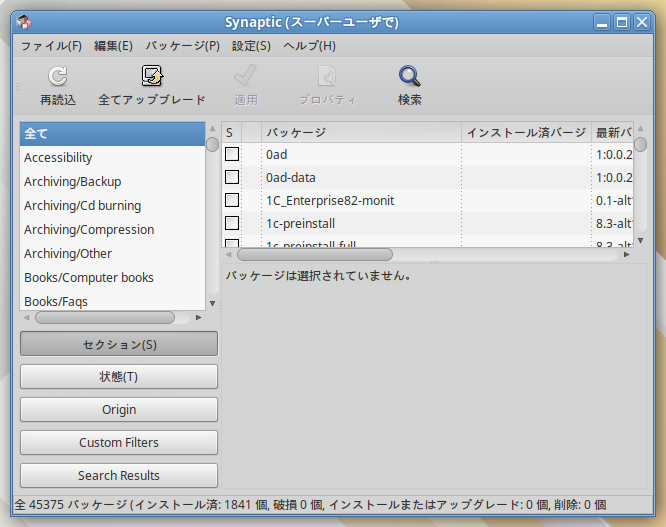
Task: Open the 編集(E) menu
Action: (113, 46)
